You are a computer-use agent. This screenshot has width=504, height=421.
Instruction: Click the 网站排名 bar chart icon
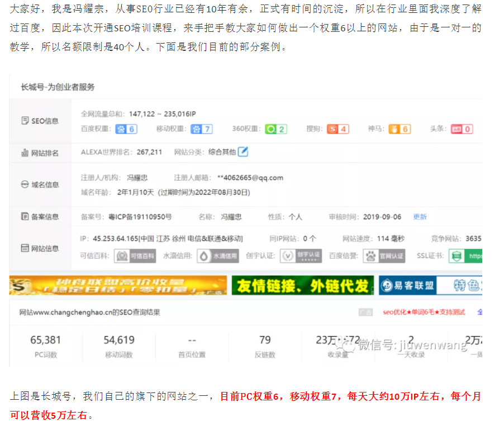coord(25,153)
